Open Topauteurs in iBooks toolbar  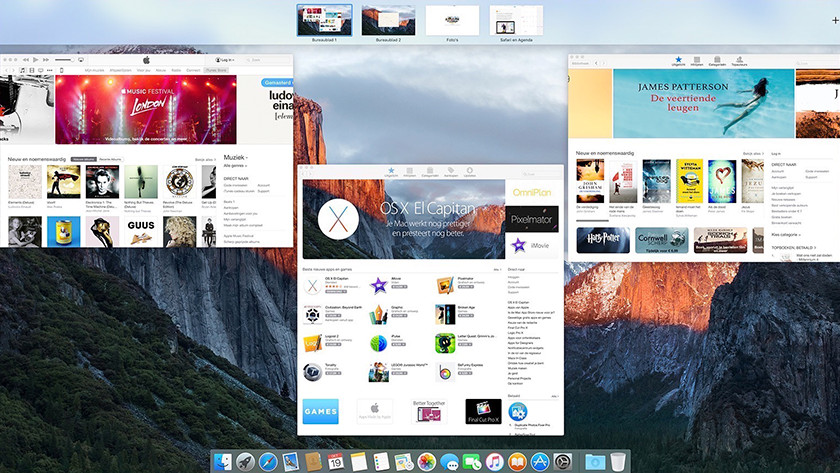(739, 61)
